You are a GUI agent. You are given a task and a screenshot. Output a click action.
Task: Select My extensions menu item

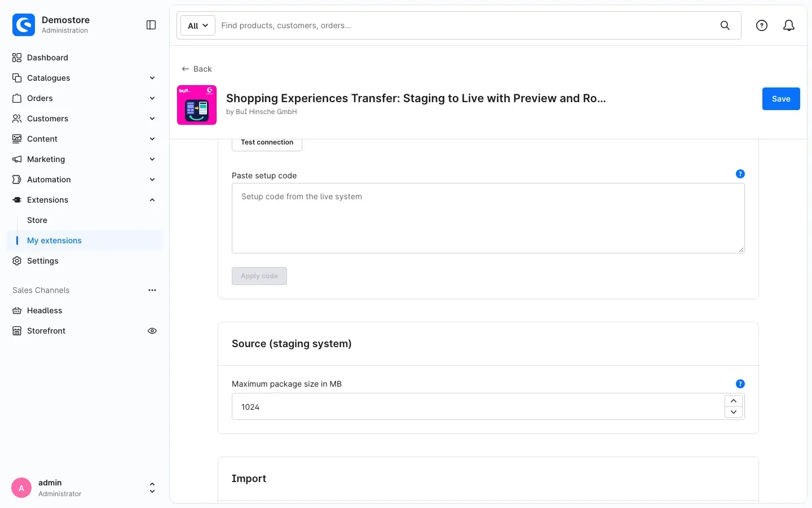85,240
